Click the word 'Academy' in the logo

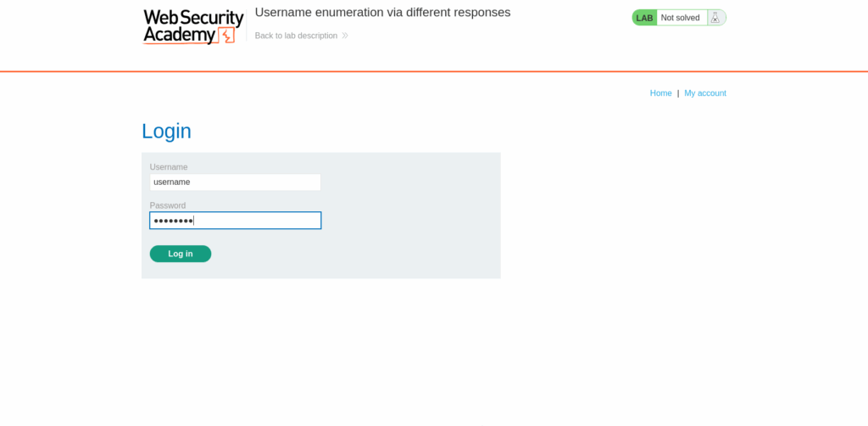coord(180,36)
